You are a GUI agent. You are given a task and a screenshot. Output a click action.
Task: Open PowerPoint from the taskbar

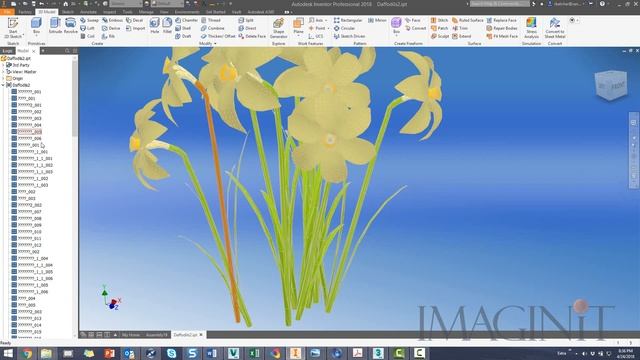tap(109, 353)
